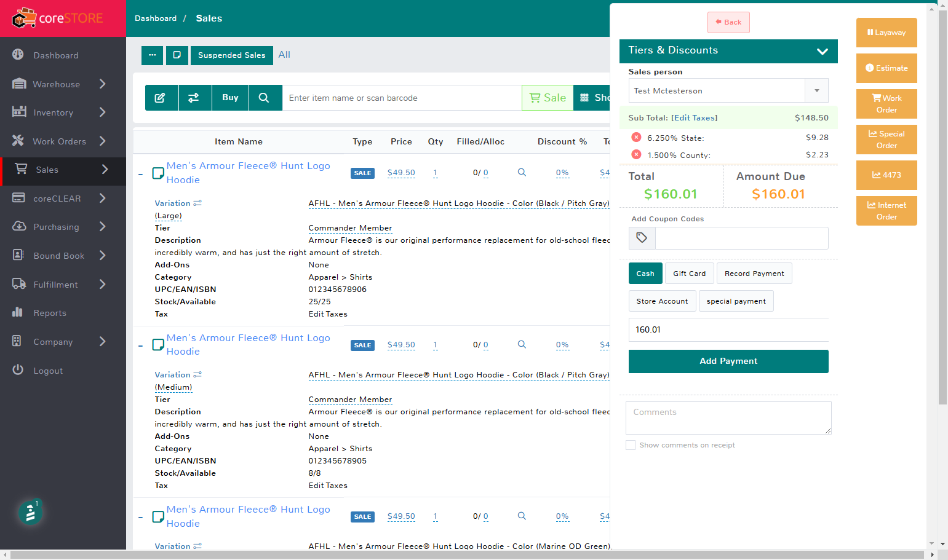Click the Sale cart button
Image resolution: width=948 pixels, height=560 pixels.
tap(548, 98)
